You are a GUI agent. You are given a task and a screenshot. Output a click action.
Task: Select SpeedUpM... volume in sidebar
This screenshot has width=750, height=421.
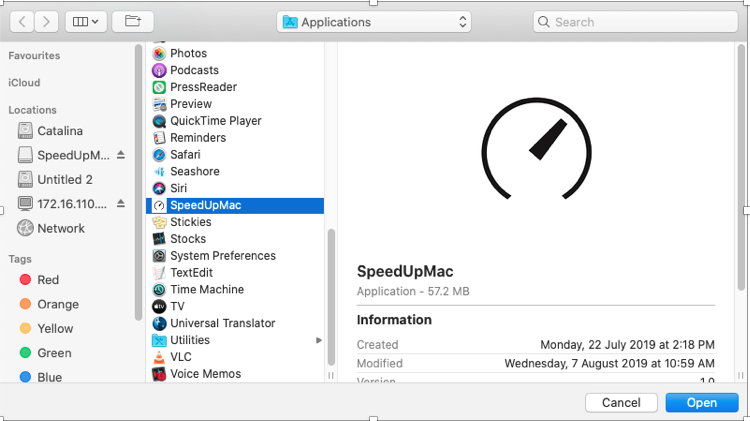tap(63, 155)
